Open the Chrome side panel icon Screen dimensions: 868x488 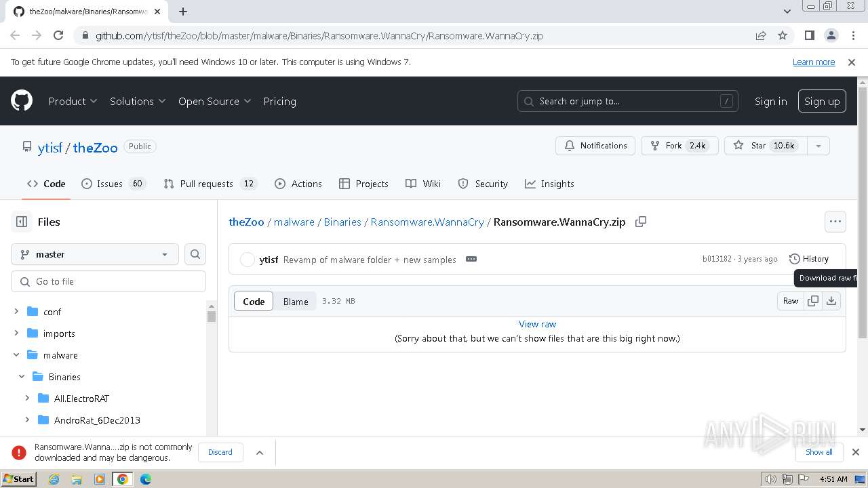[x=809, y=35]
